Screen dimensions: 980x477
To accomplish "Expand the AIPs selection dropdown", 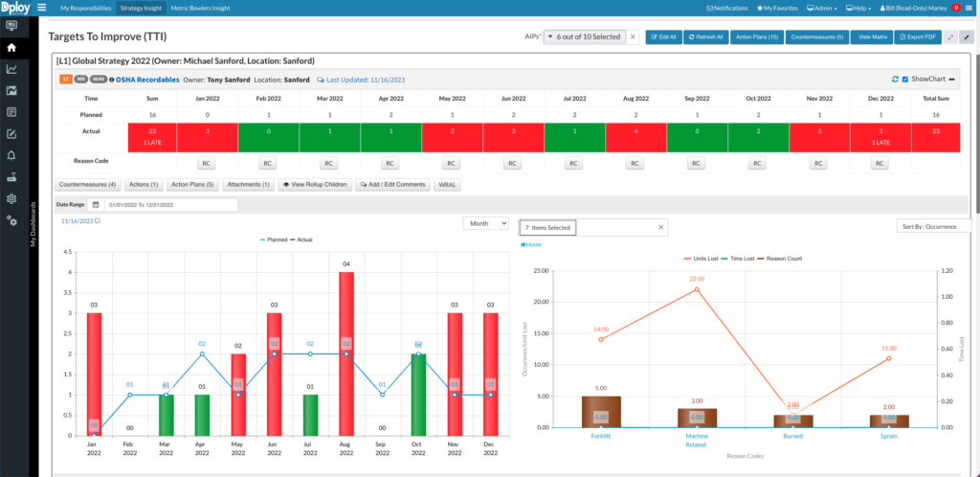I will pyautogui.click(x=584, y=36).
